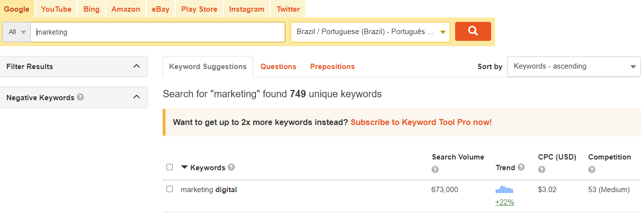Check the marketing digital row checkbox
The image size is (644, 213).
click(169, 189)
